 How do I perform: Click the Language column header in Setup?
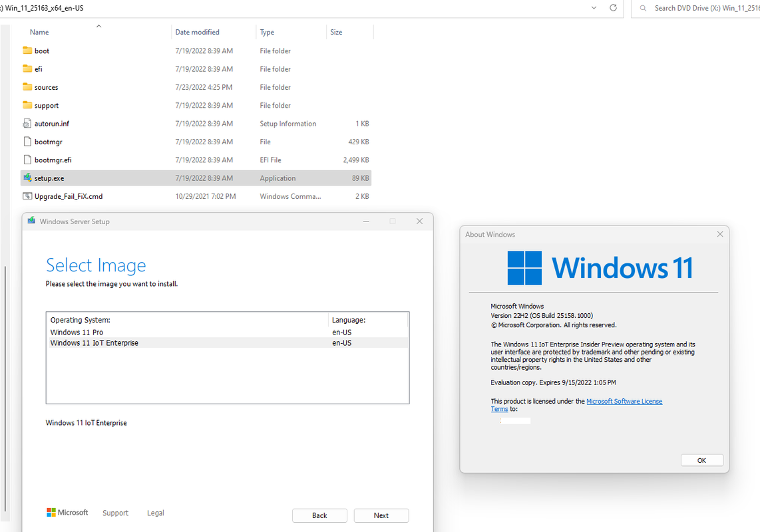(349, 321)
